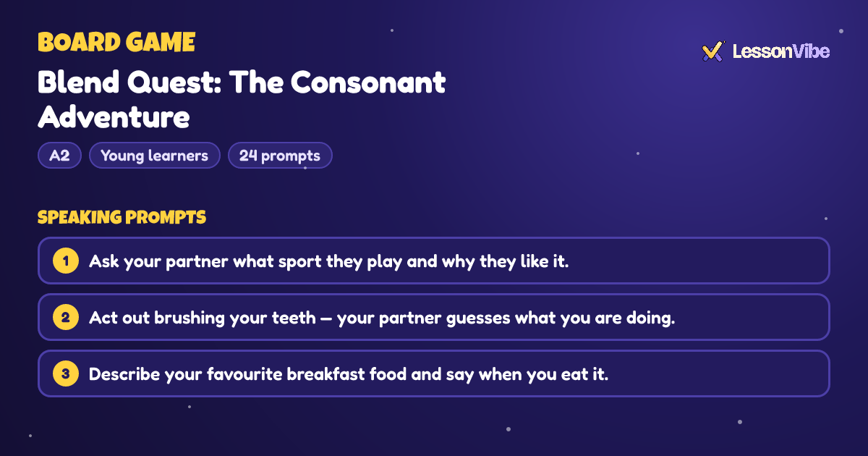Click the LessonVibe brand name text
The width and height of the screenshot is (868, 456).
[x=781, y=51]
